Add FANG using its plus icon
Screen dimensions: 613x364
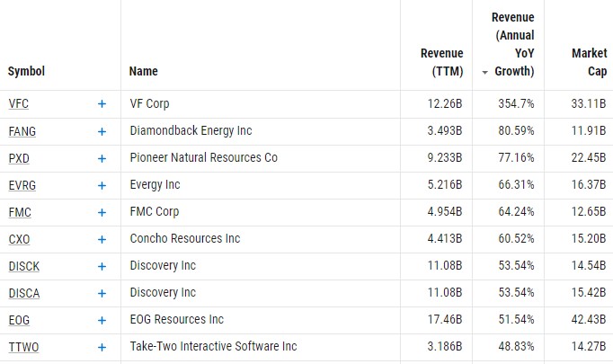[102, 132]
